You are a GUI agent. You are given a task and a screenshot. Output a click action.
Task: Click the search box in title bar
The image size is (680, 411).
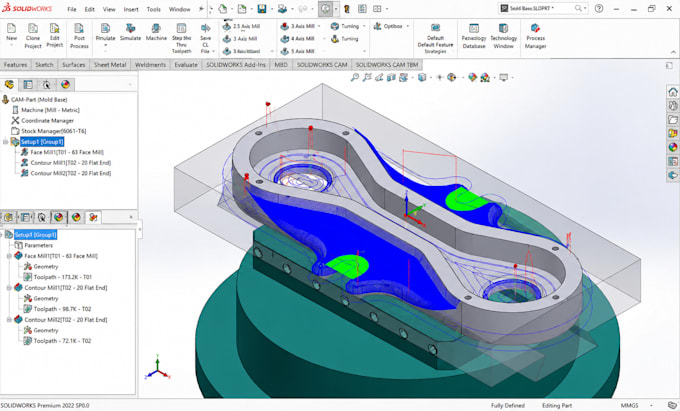[x=543, y=8]
